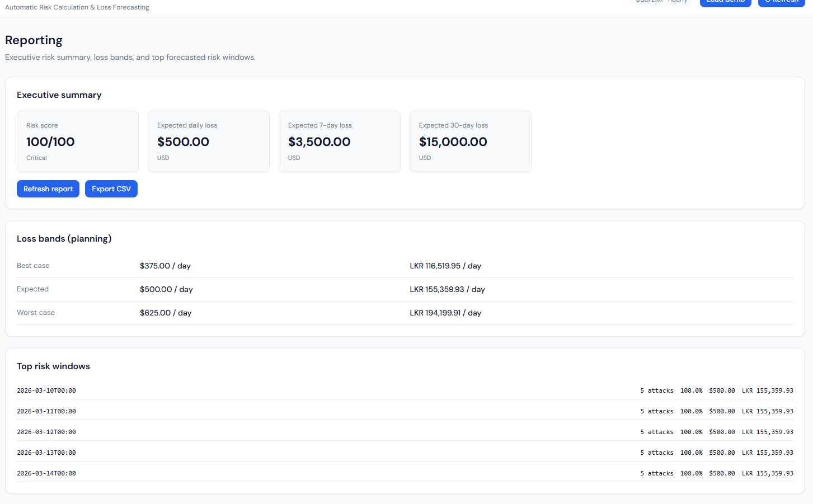Click the Loss bands (planning) heading
The width and height of the screenshot is (813, 504).
click(x=64, y=239)
